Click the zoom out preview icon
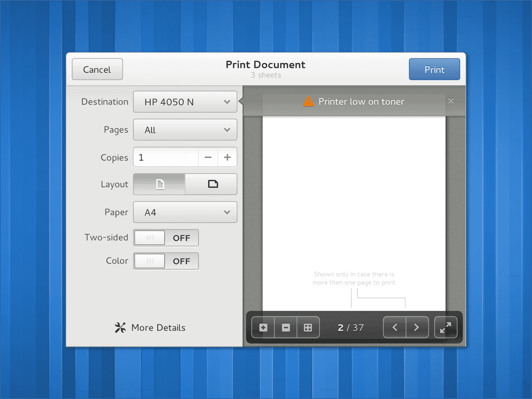Viewport: 532px width, 399px height. click(286, 328)
